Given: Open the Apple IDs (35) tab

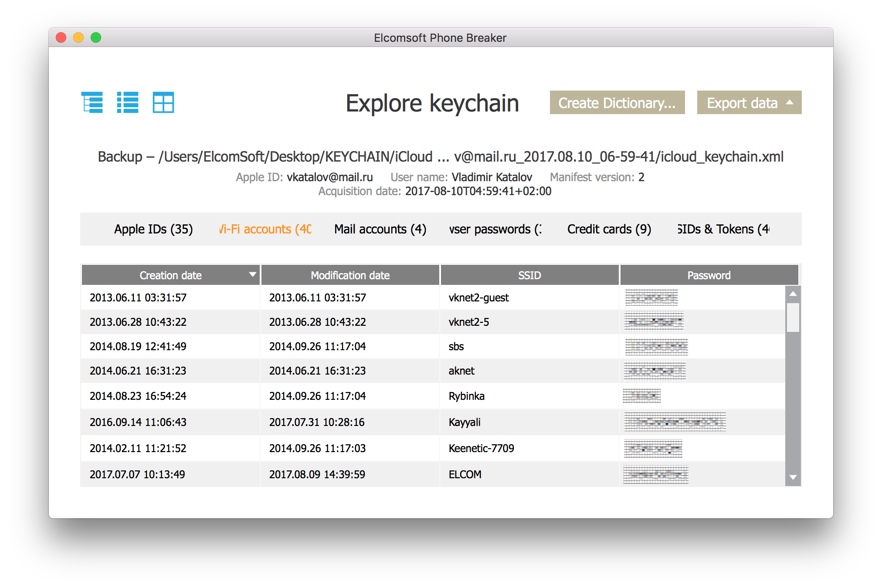Looking at the screenshot, I should point(153,229).
